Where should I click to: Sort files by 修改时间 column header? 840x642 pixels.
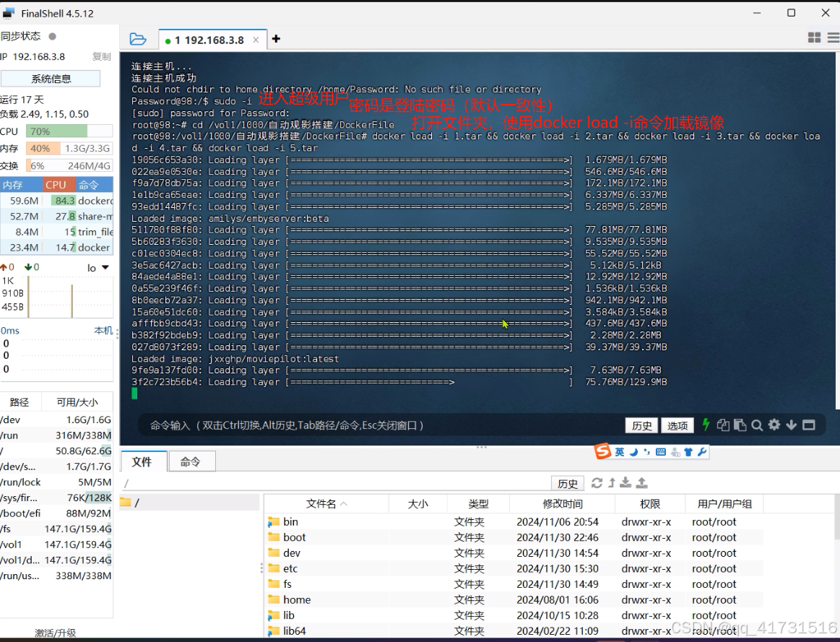click(x=563, y=504)
